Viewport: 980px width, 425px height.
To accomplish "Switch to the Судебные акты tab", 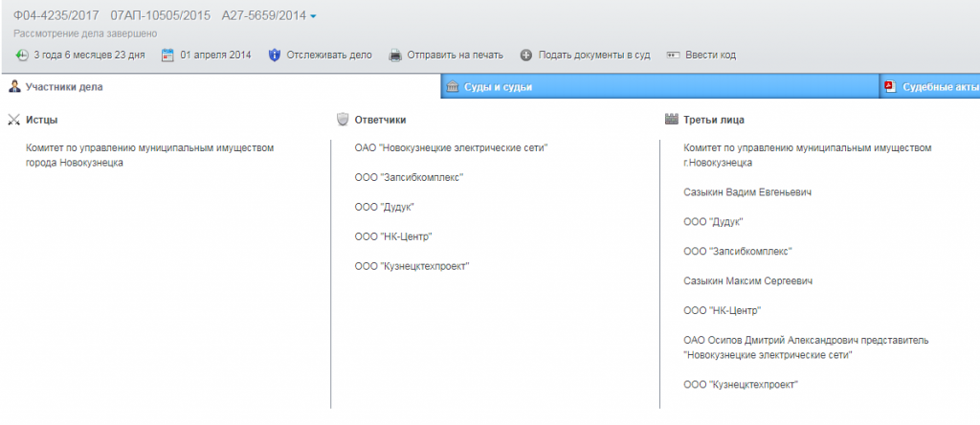I will coord(930,87).
